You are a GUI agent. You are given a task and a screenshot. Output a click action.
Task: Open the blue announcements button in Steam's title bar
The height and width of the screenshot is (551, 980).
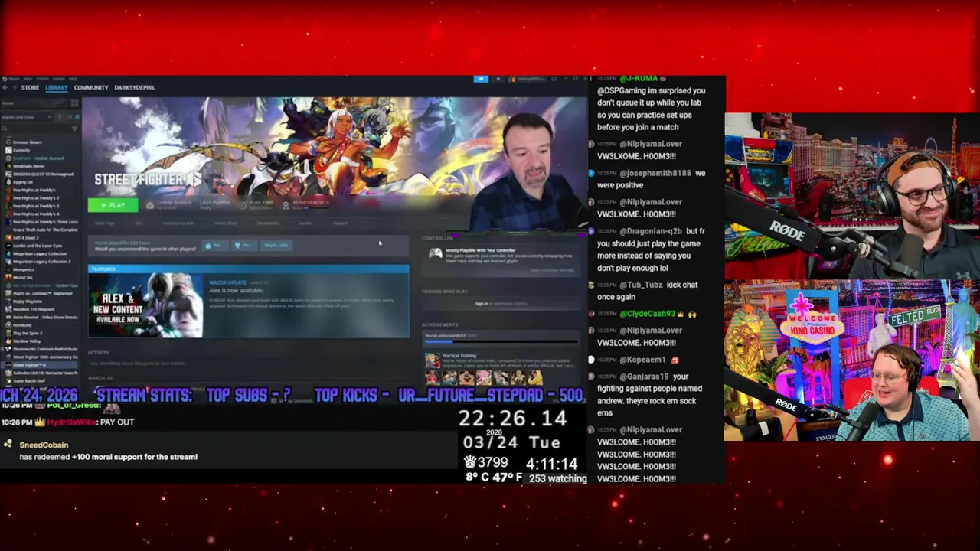pos(481,78)
